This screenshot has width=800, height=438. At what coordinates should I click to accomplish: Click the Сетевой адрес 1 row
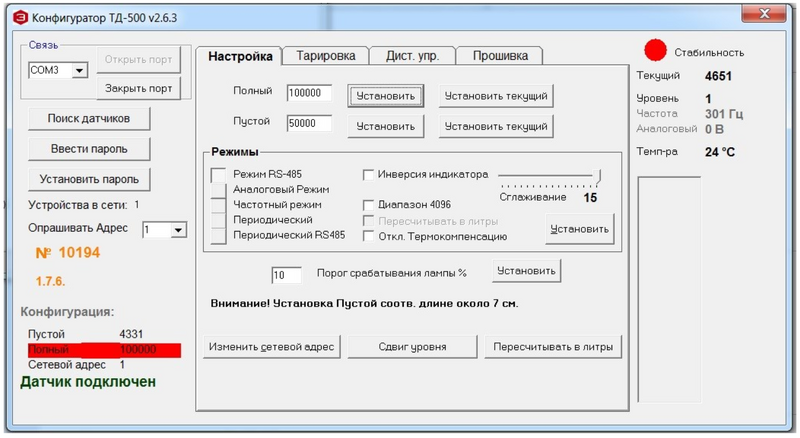(77, 365)
